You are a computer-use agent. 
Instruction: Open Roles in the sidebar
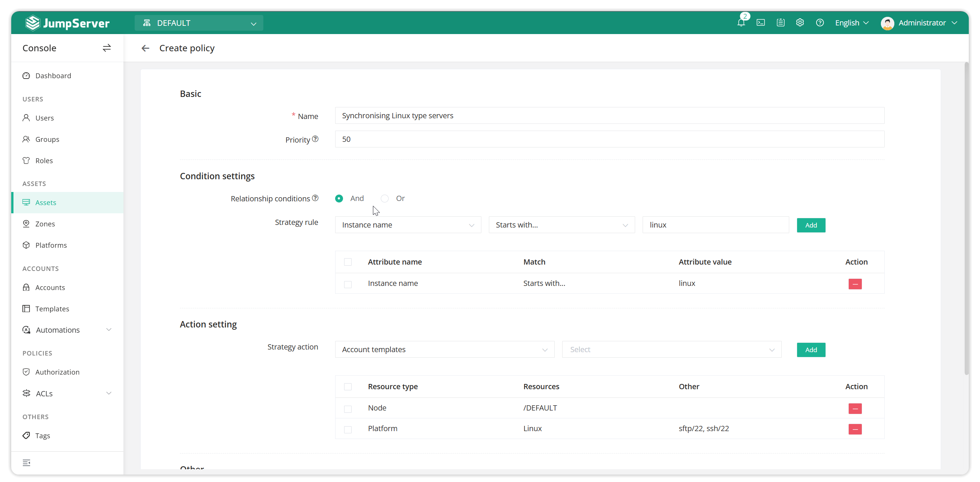(x=67, y=161)
